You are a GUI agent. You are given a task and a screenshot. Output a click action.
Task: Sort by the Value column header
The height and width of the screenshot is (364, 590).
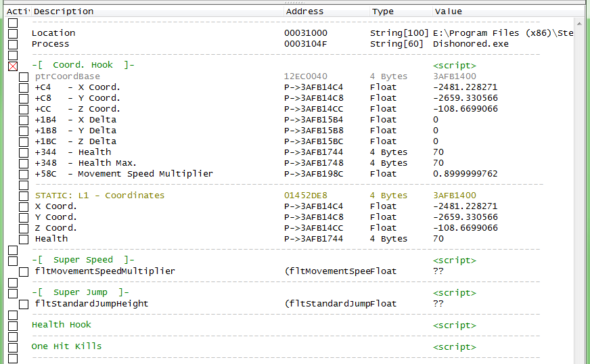(x=508, y=12)
